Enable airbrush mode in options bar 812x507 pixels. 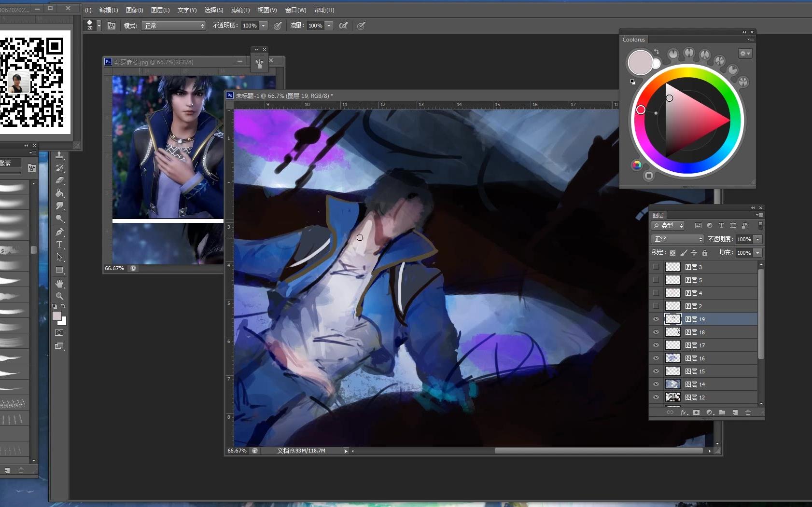click(x=343, y=26)
